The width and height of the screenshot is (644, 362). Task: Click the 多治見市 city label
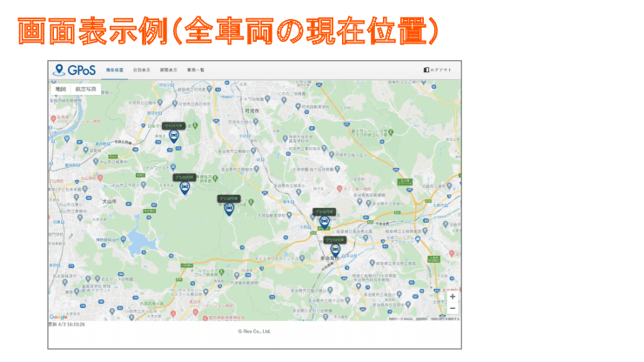coord(329,258)
